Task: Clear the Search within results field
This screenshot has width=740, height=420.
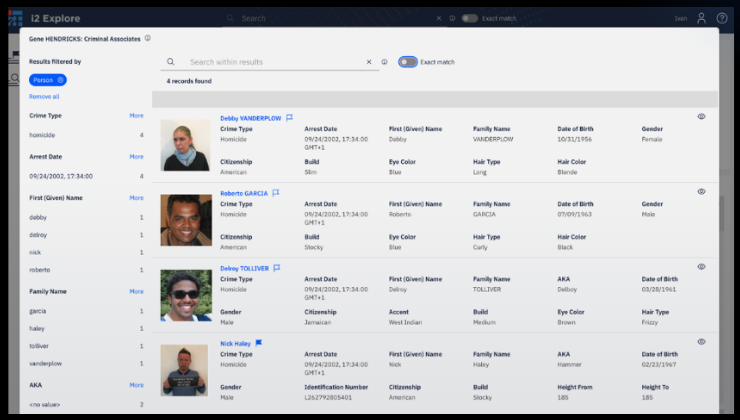Action: tap(369, 62)
